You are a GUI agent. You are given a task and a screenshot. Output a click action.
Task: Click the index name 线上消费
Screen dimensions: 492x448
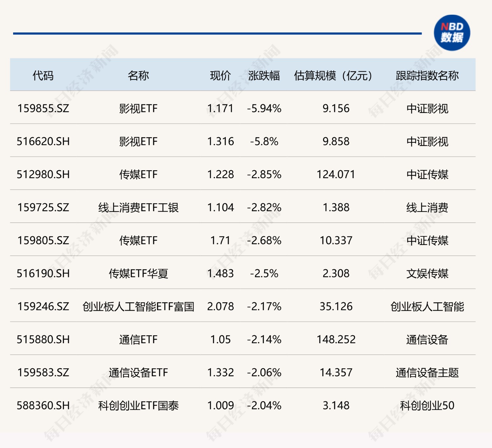coord(427,208)
